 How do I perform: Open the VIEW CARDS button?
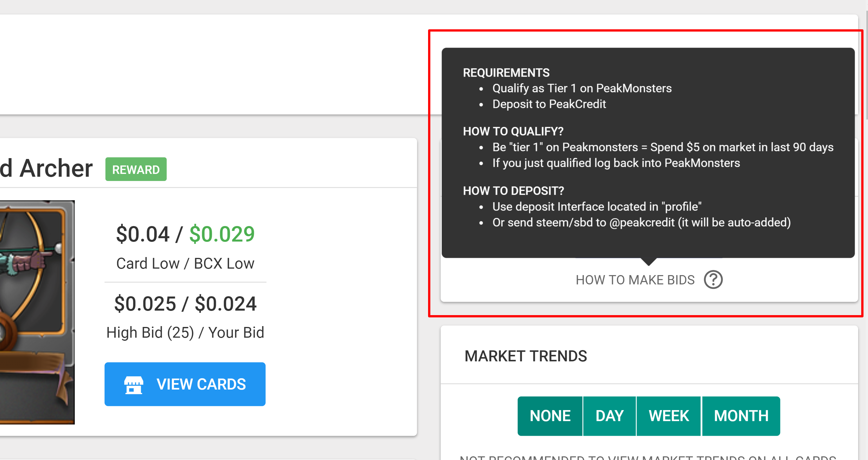(x=185, y=384)
